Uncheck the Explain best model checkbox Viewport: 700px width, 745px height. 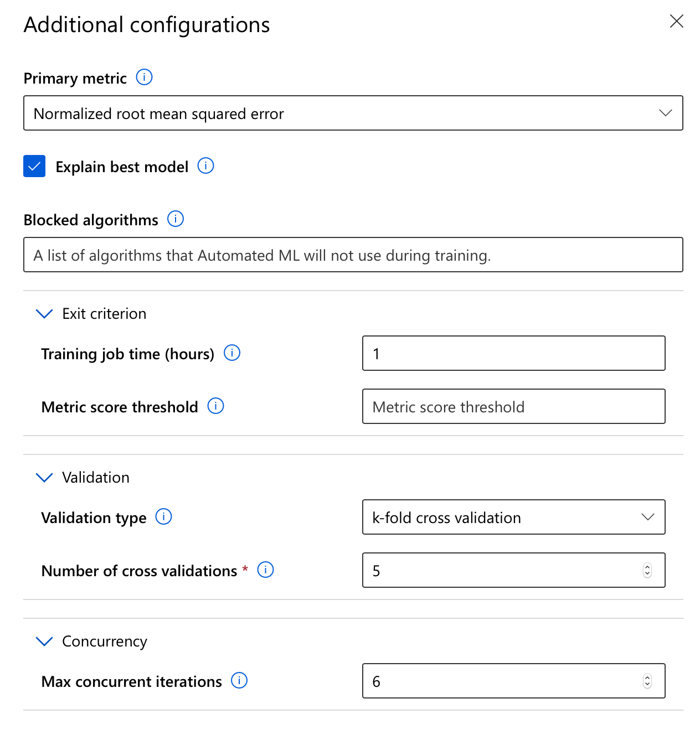(x=34, y=166)
